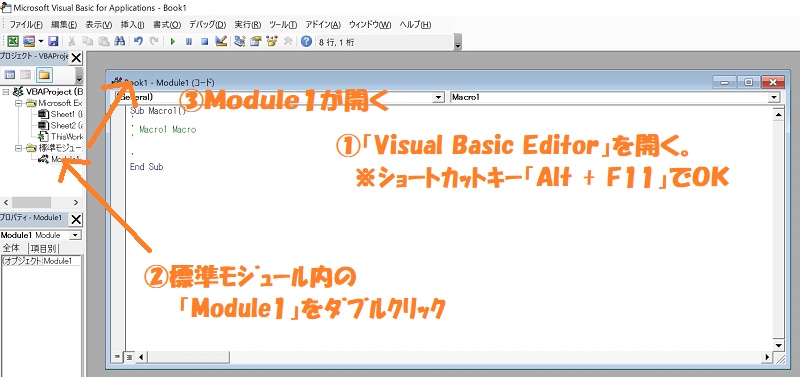Click the Reset stop icon
Screen dimensions: 800x377
click(205, 41)
